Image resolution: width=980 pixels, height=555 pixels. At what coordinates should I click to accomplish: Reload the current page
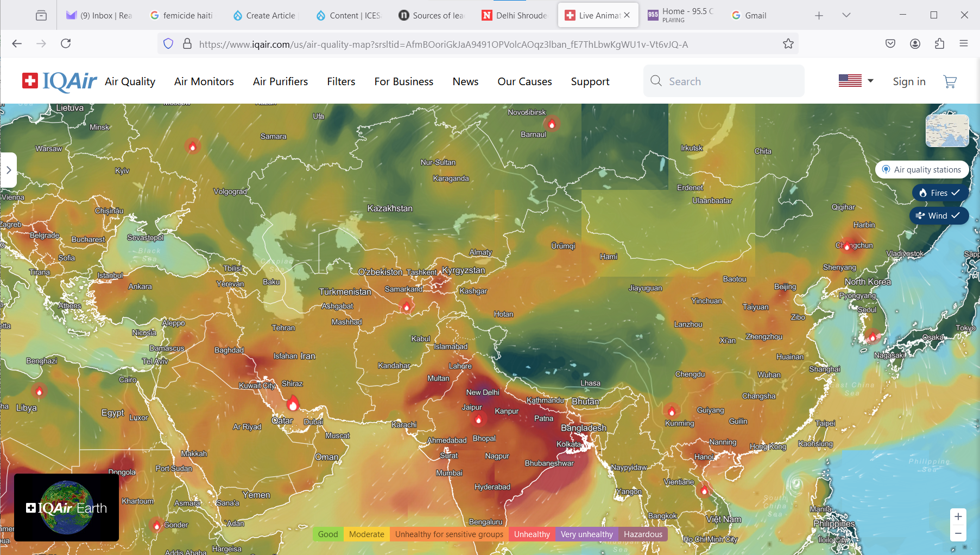pos(66,43)
